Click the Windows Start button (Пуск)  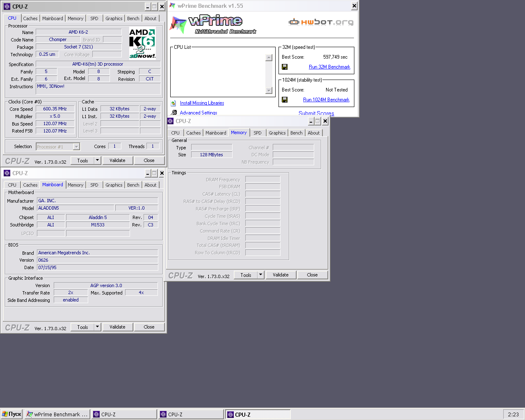[11, 414]
